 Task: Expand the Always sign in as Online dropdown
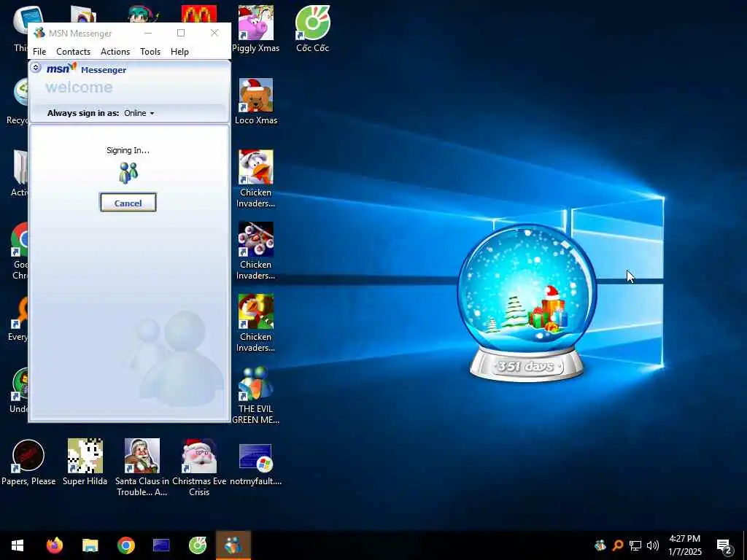tap(139, 113)
